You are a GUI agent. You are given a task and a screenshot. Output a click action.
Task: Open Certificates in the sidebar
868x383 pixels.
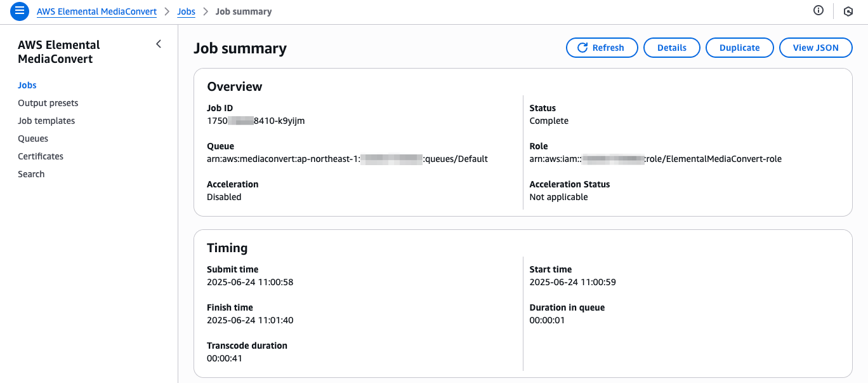[41, 156]
